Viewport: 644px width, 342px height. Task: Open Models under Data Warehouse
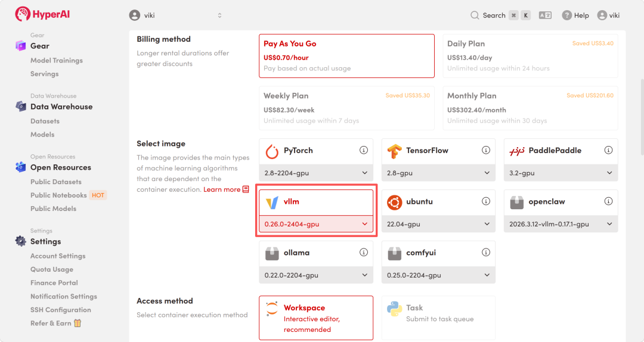coord(42,135)
